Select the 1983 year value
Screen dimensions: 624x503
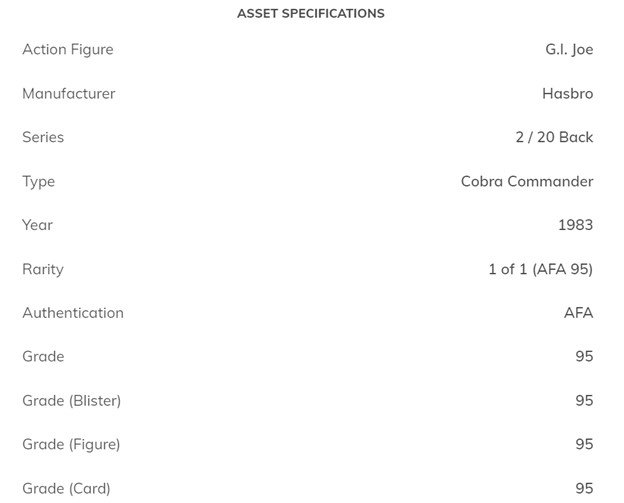point(575,225)
